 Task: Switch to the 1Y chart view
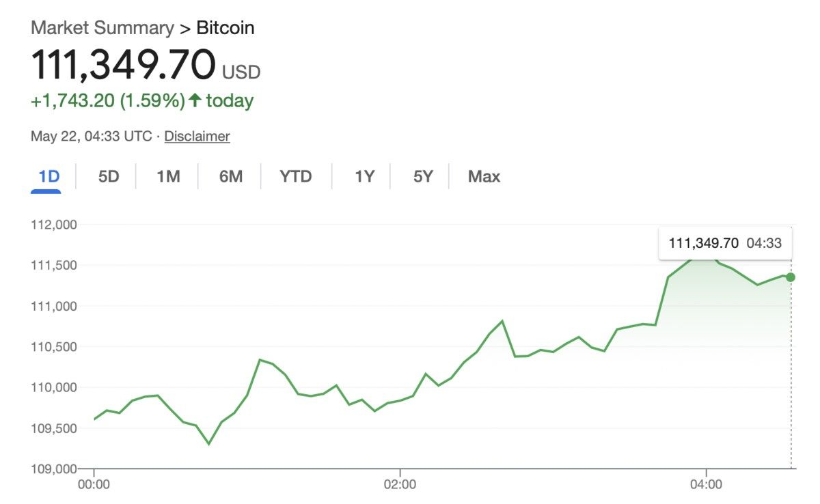pos(364,177)
